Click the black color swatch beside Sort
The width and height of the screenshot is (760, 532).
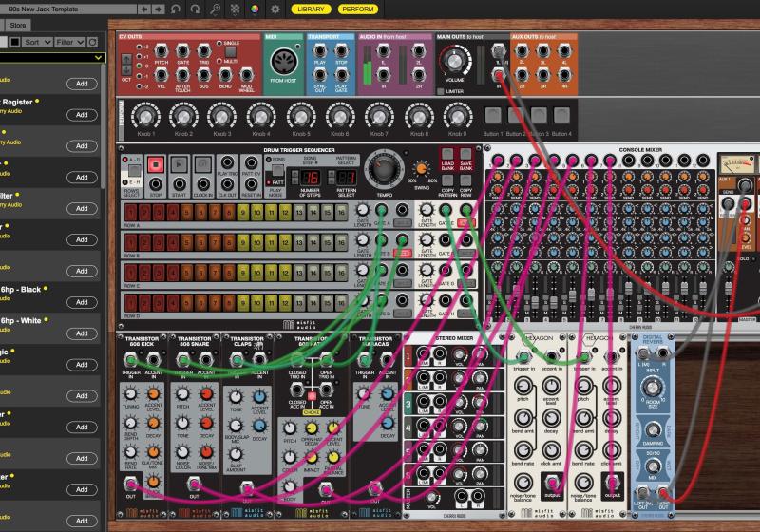pos(15,42)
